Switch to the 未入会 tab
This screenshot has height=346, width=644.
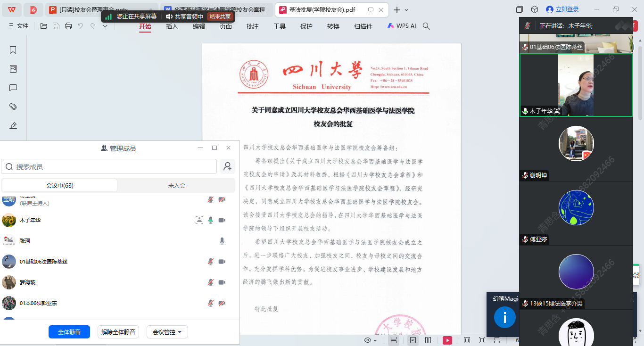176,185
